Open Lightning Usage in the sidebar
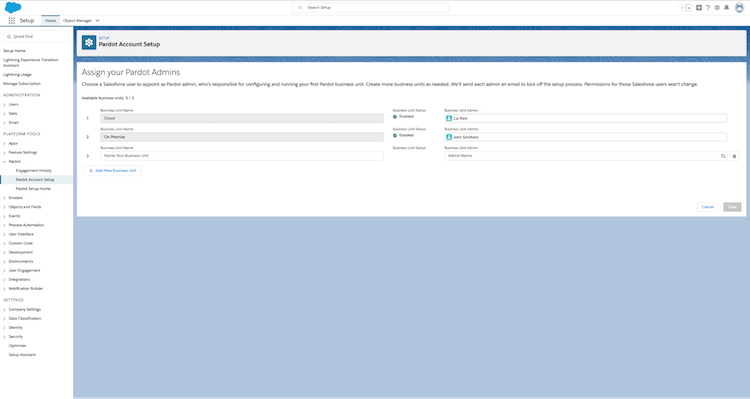The image size is (750, 399). pos(17,75)
